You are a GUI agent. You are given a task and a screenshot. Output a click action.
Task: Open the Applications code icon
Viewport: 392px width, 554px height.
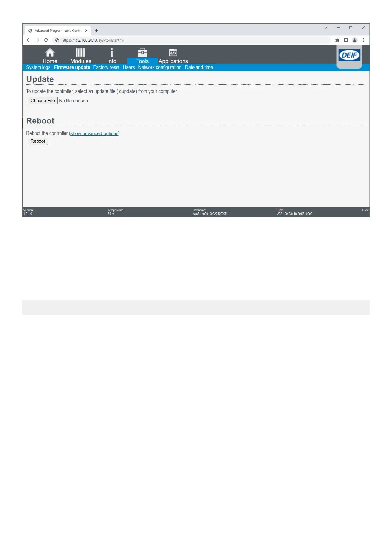173,53
